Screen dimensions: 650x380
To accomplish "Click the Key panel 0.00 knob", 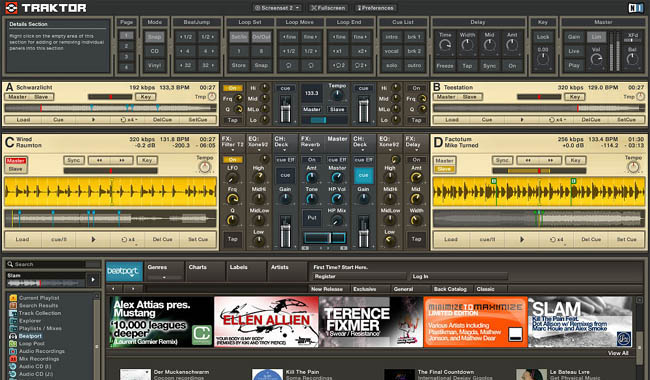I will (543, 59).
